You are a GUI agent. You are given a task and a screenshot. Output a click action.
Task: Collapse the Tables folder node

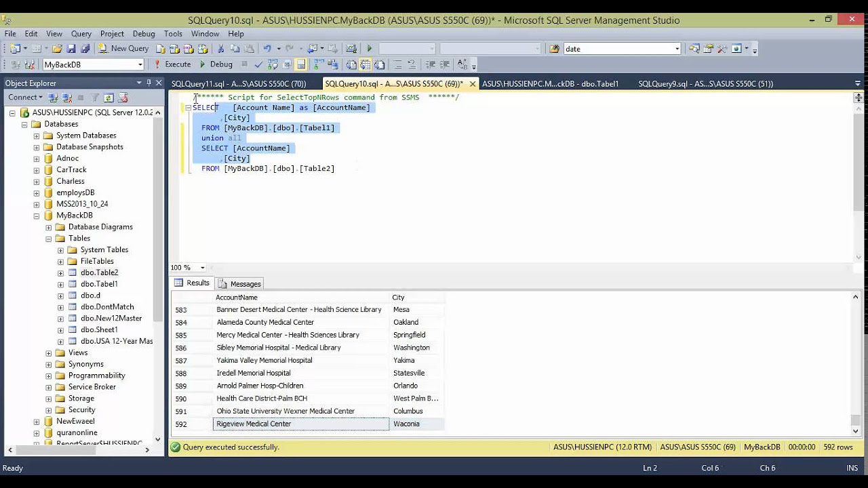coord(49,239)
